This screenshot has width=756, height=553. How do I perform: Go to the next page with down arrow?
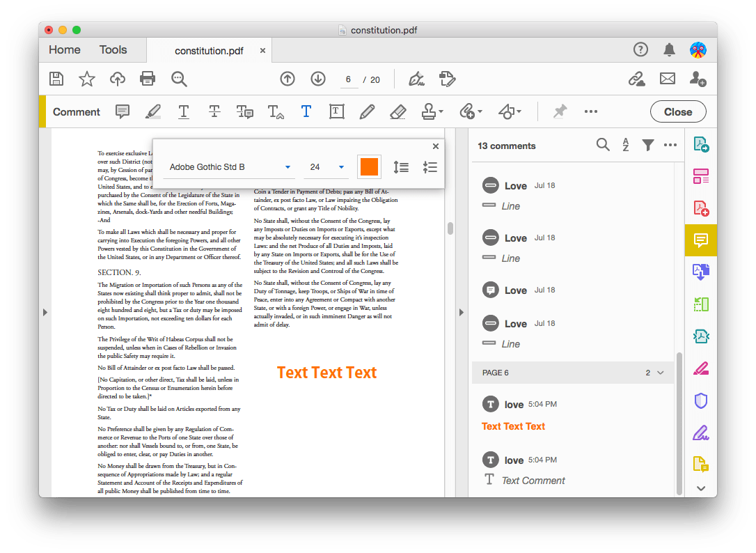click(x=318, y=79)
